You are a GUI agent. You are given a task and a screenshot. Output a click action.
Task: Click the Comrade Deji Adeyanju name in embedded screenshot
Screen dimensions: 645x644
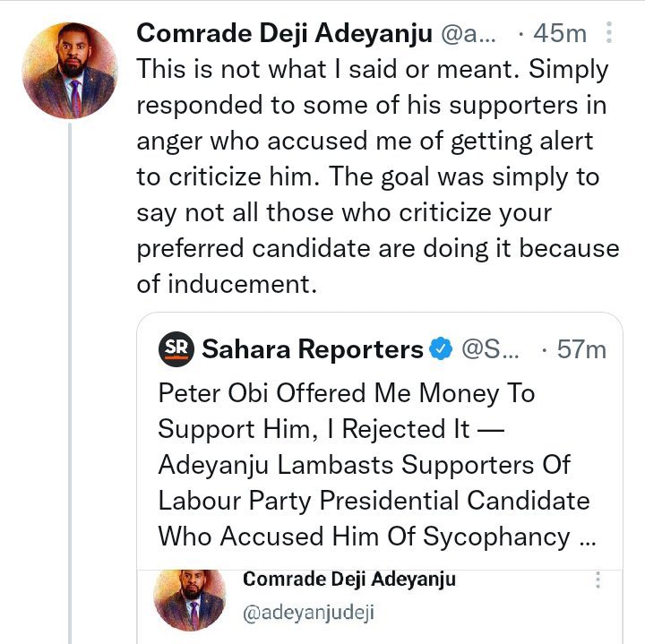click(x=349, y=579)
